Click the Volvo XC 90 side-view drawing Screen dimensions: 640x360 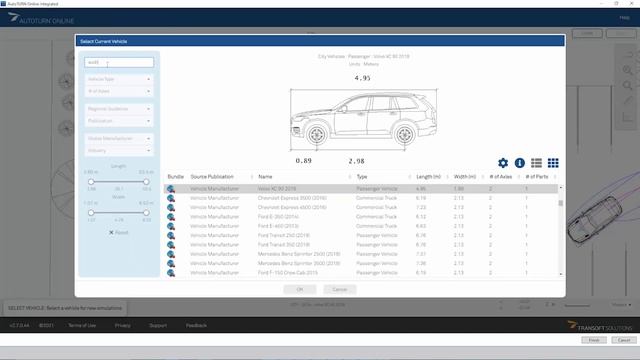(x=363, y=119)
